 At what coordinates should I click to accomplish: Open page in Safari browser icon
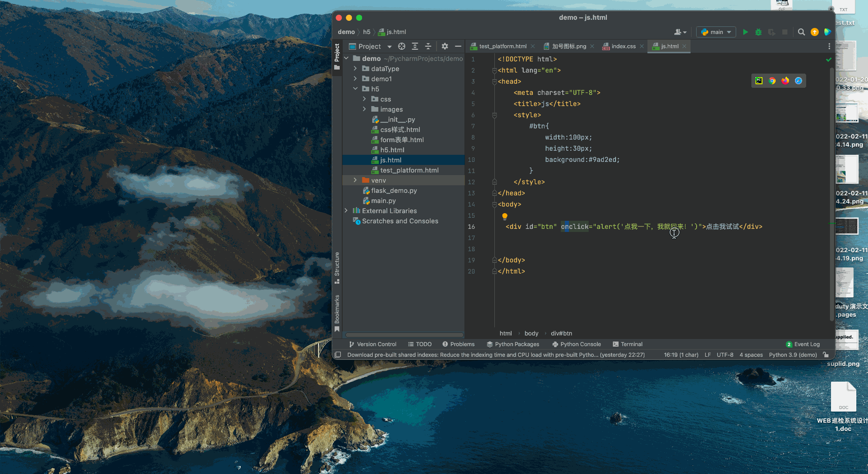click(x=799, y=81)
